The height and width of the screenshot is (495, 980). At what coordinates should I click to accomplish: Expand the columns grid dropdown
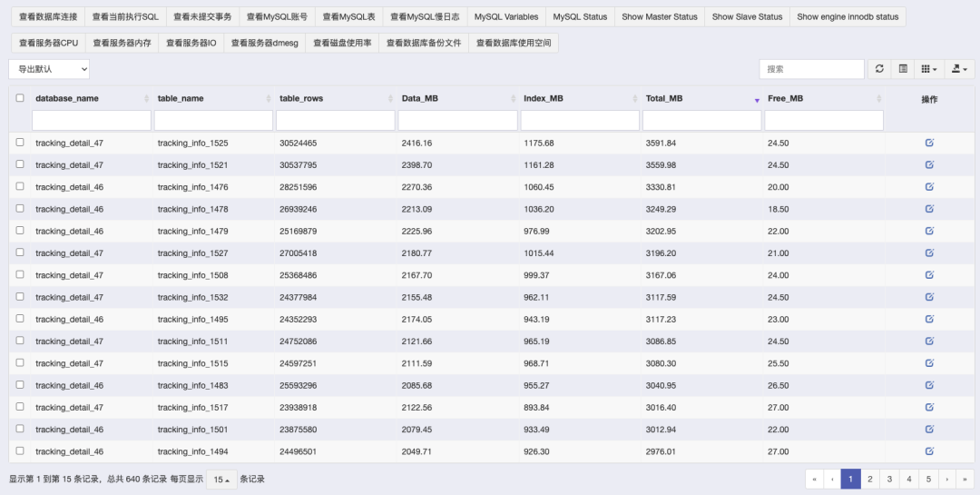(928, 69)
